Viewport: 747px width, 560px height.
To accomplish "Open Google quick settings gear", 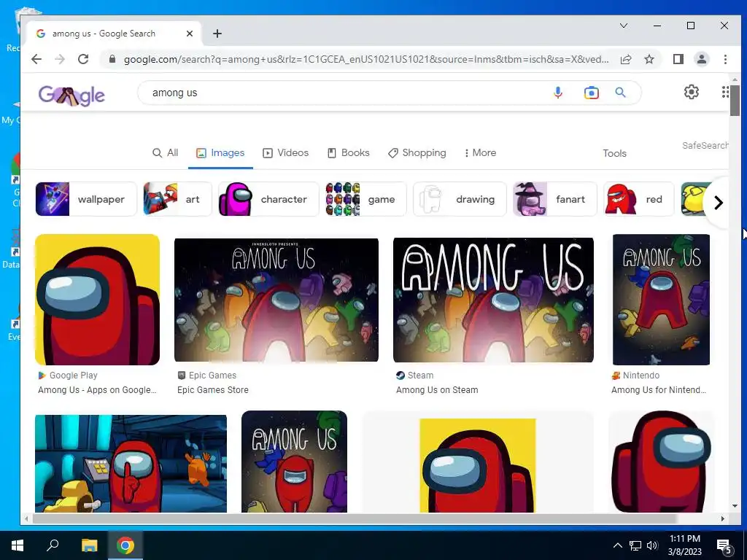I will point(692,92).
